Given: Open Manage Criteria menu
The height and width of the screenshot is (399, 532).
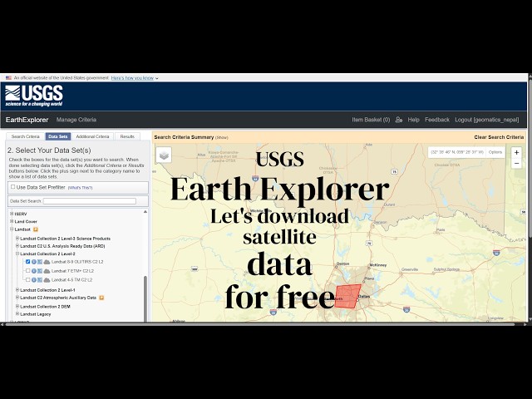Looking at the screenshot, I should 76,120.
